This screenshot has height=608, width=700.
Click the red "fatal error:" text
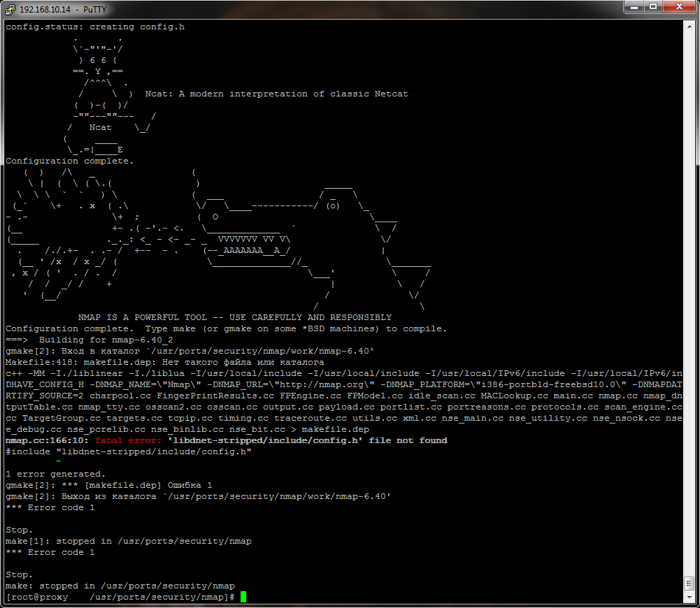point(129,441)
